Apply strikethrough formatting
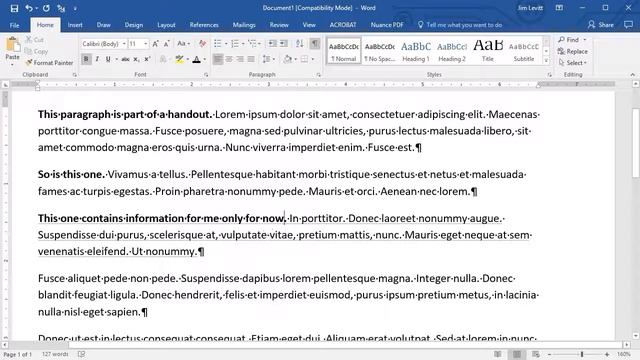The width and height of the screenshot is (640, 360). coord(125,60)
